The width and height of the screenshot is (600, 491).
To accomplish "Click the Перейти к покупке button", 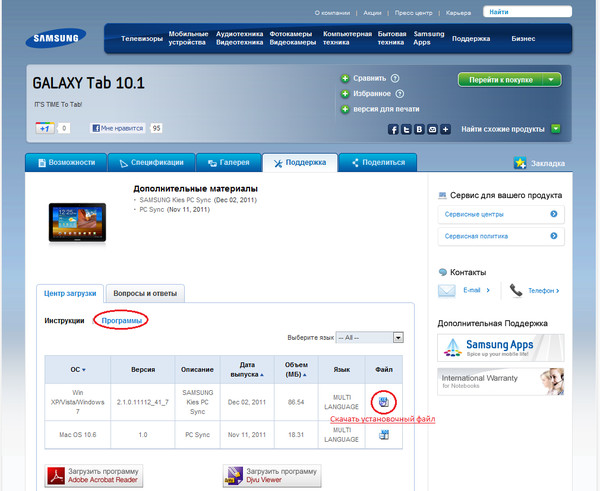I will (x=501, y=80).
